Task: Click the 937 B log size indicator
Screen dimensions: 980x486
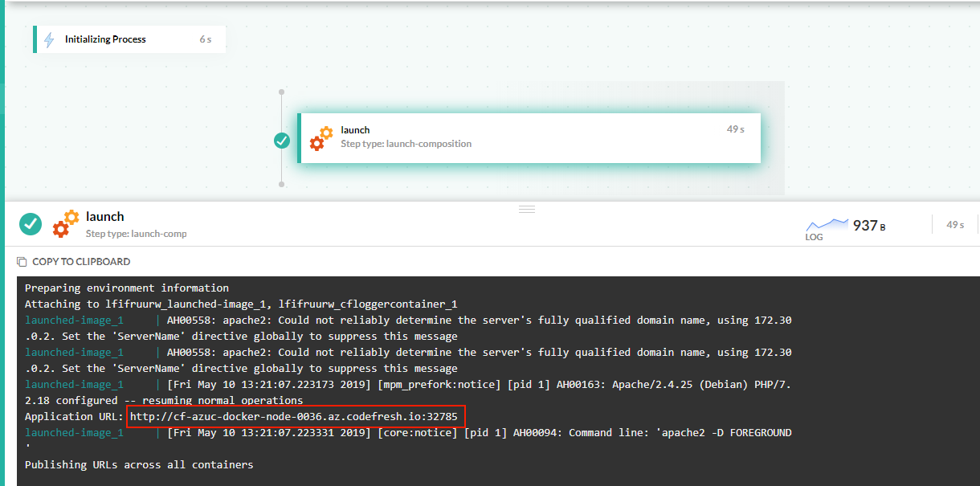Action: tap(868, 226)
